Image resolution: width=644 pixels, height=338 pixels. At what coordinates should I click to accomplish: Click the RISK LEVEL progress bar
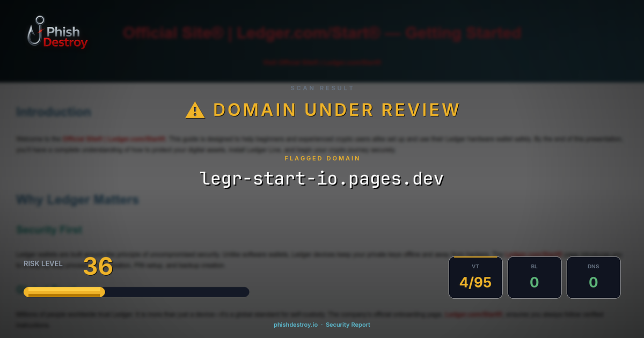(136, 291)
